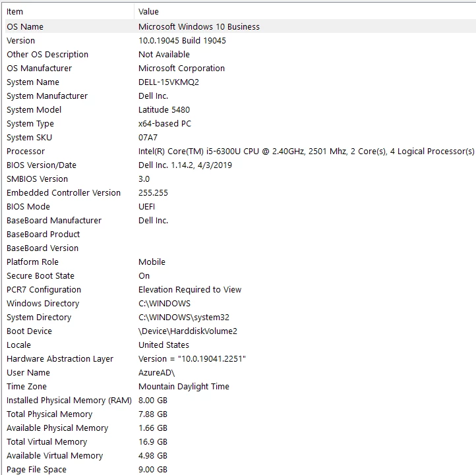476x475 pixels.
Task: Click value 07A7
Action: (x=148, y=138)
